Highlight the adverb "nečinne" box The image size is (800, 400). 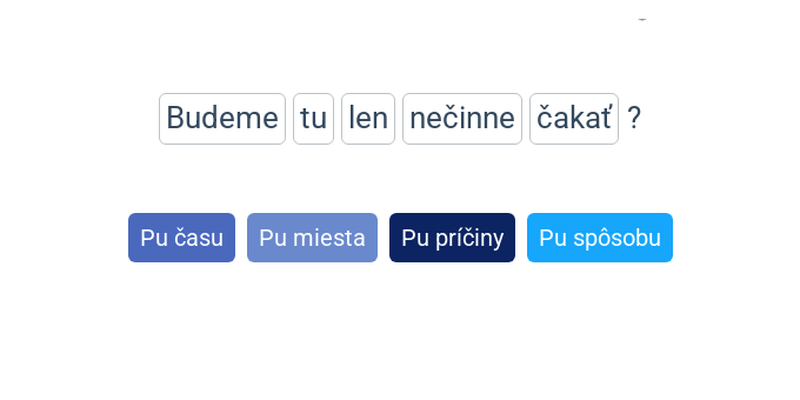tap(462, 118)
